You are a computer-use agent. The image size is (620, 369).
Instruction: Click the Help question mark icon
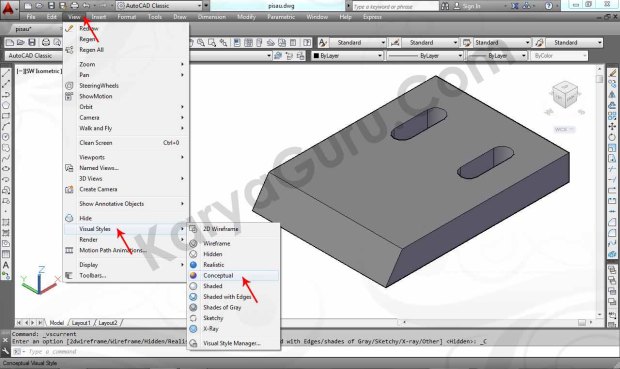tap(548, 6)
